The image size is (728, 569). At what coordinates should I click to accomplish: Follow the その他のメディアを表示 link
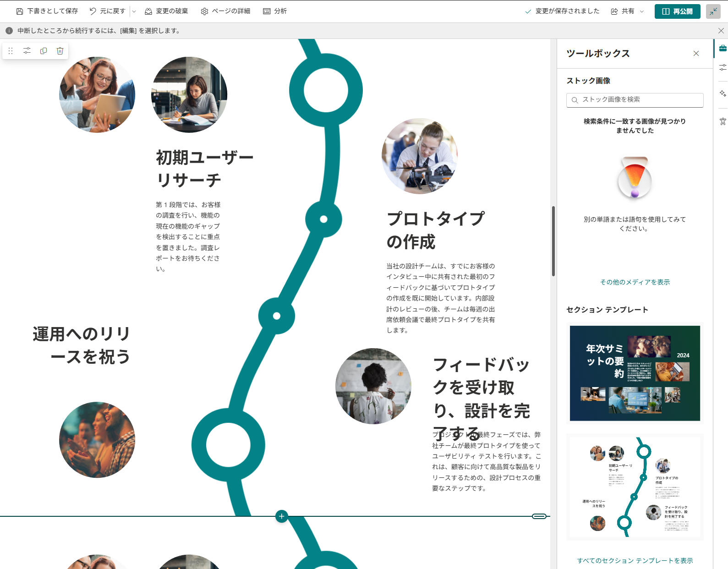635,282
